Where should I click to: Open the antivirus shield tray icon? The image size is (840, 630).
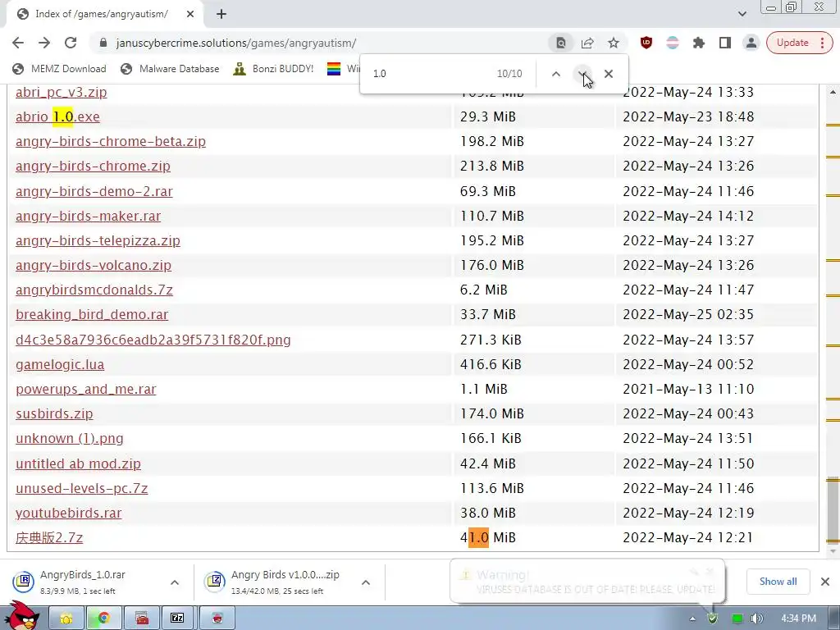(x=713, y=619)
